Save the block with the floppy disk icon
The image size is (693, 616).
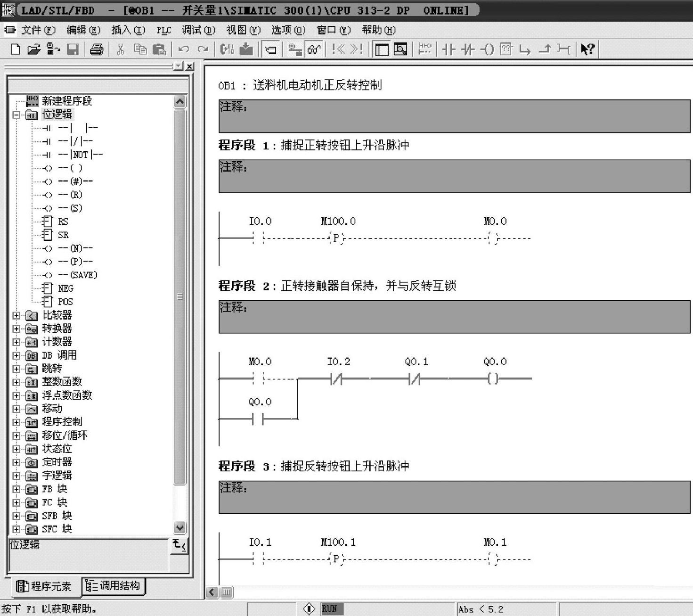click(73, 49)
